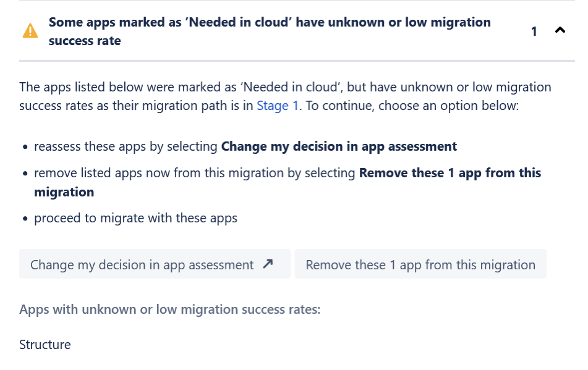Image resolution: width=588 pixels, height=370 pixels.
Task: Collapse the warning section with the chevron
Action: pyautogui.click(x=560, y=30)
